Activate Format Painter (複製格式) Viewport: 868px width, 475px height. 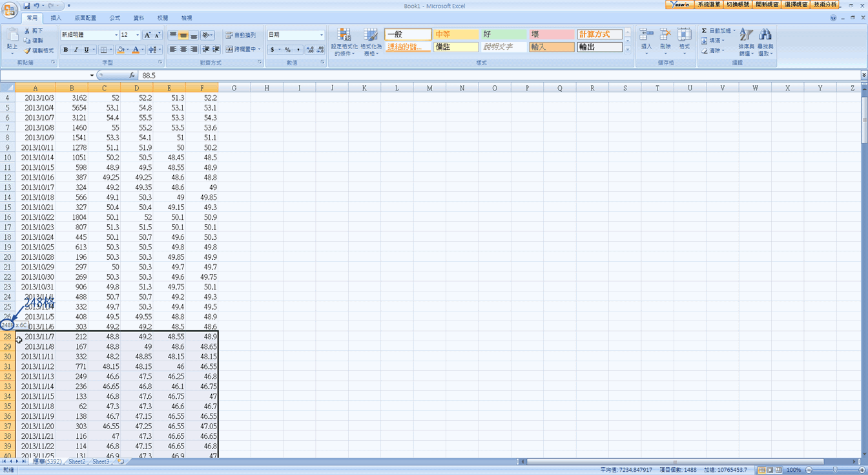click(x=39, y=50)
